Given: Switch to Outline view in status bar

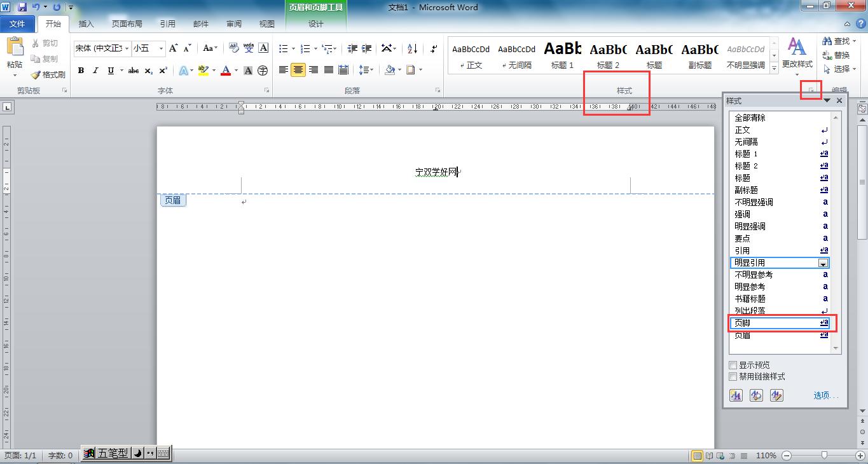Looking at the screenshot, I should coord(731,455).
